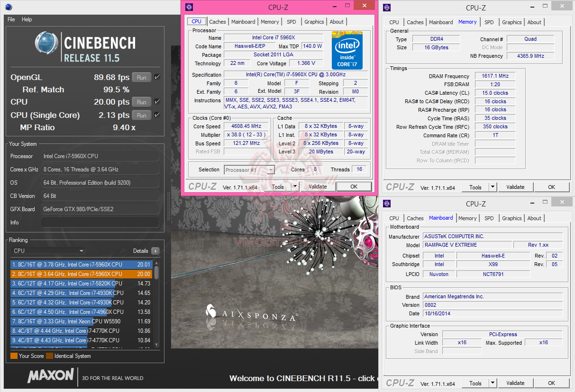This screenshot has width=575, height=392.
Task: Click OK in pink CPU-Z window
Action: 354,187
